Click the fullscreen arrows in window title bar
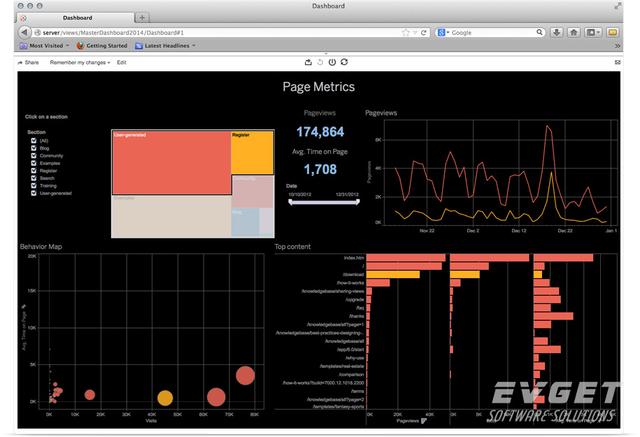 click(x=618, y=6)
